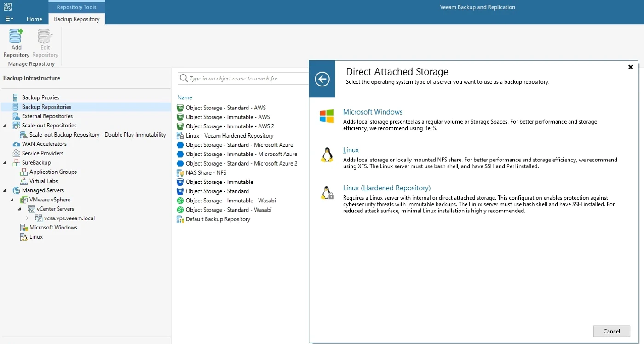Select Object Storage - Standard - Microsoft Azure 2 row

click(x=241, y=163)
